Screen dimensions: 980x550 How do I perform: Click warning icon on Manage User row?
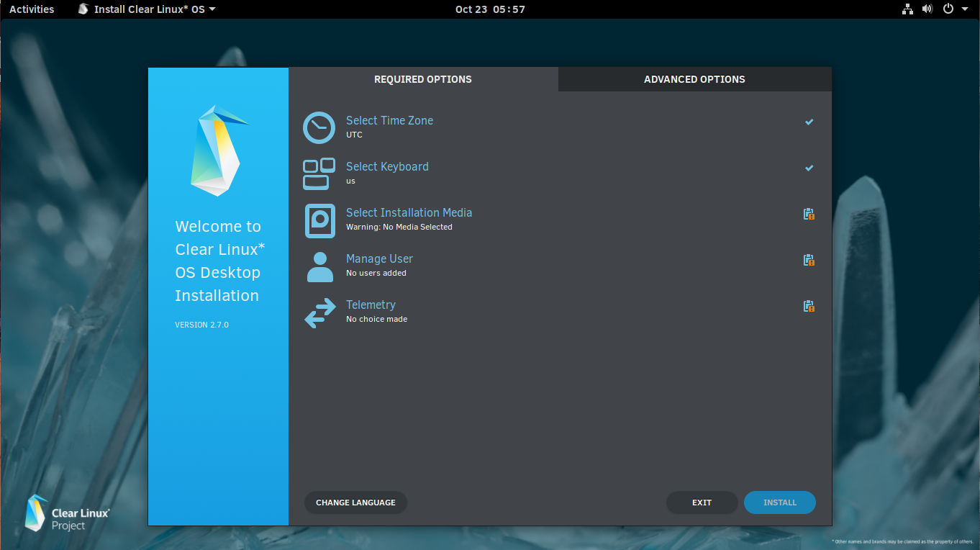point(809,260)
